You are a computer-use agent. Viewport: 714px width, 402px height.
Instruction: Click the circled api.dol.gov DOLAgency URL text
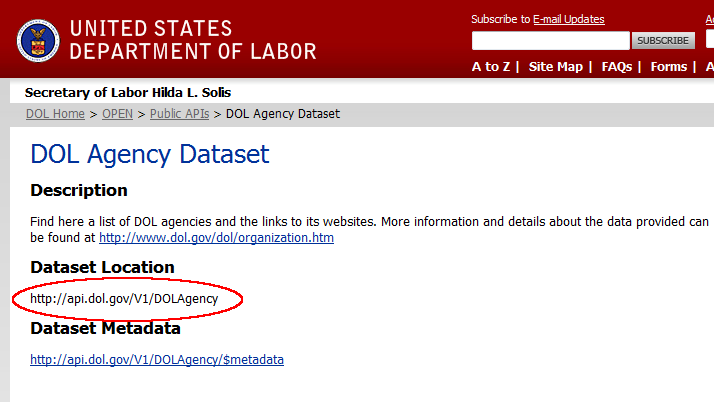click(124, 298)
